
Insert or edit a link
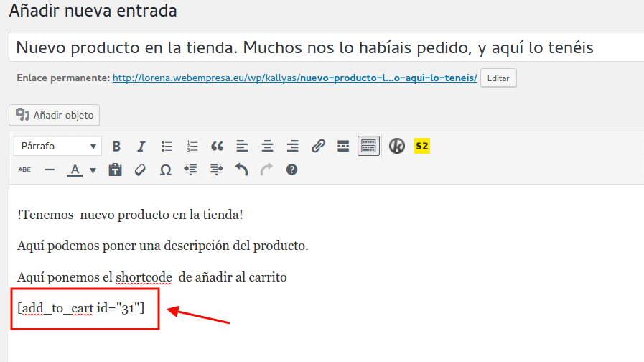[318, 147]
